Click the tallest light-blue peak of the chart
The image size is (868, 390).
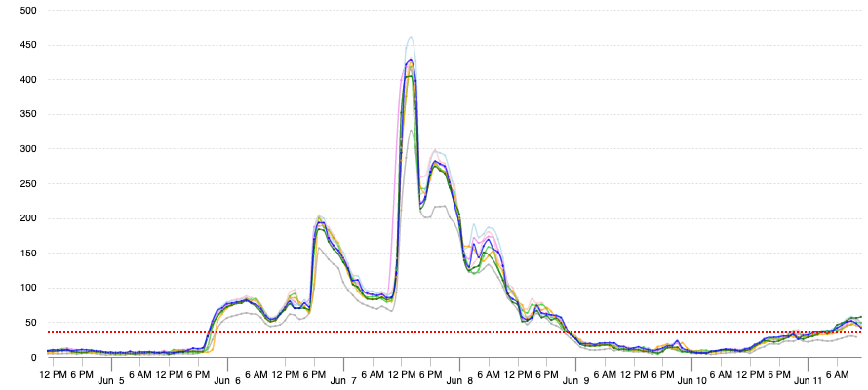[411, 37]
